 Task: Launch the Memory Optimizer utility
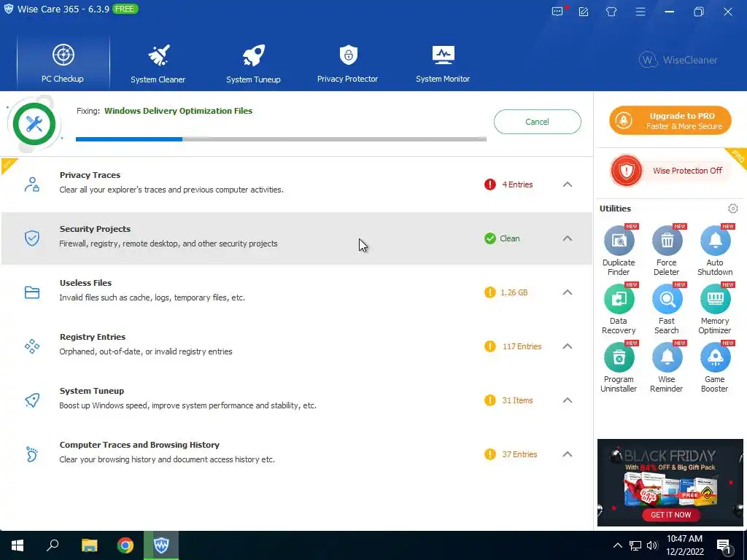pyautogui.click(x=715, y=309)
